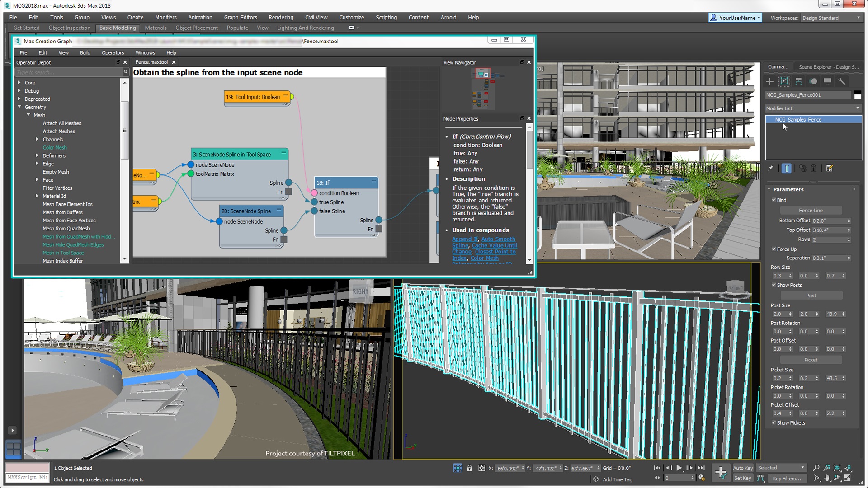Click the Color Mesh link in Operator Depot
Screen dimensions: 868x488
coord(54,147)
